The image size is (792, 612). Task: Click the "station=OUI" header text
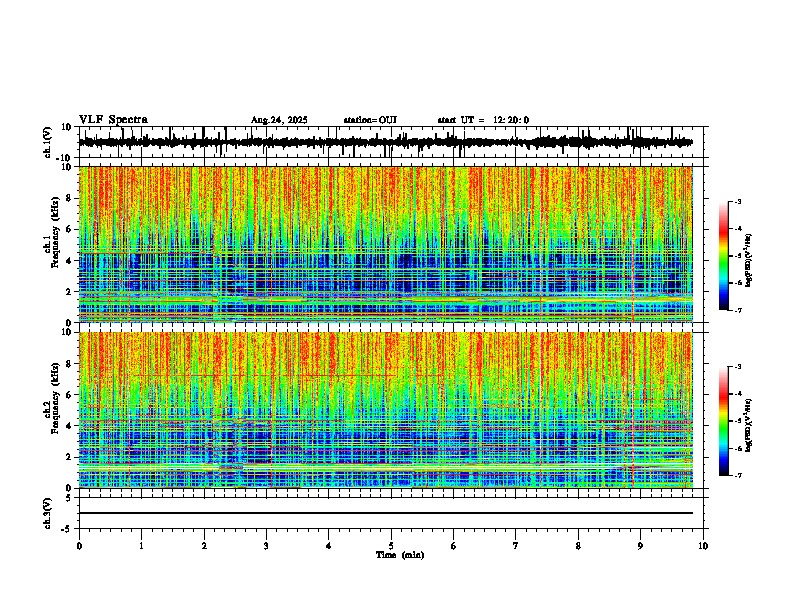pos(370,120)
